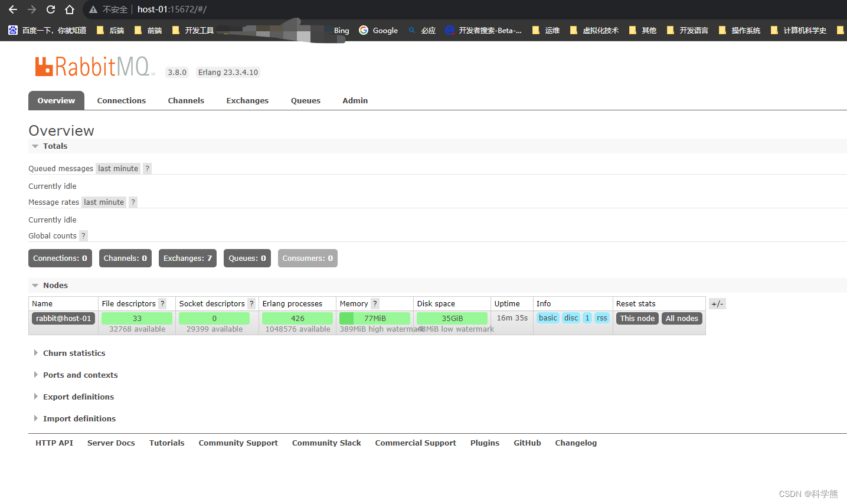Viewport: 847px width, 504px height.
Task: Open node rabbit@host-01 details
Action: coord(63,319)
